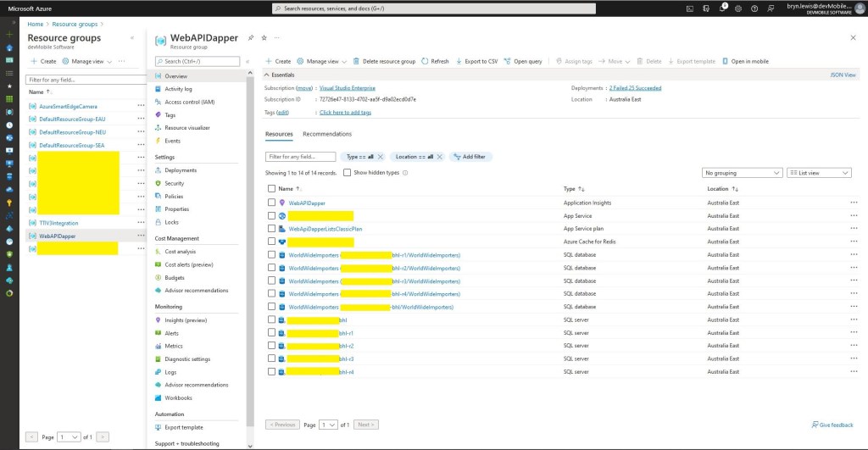This screenshot has height=450, width=868.
Task: Click Delete resource group trash icon
Action: click(356, 62)
